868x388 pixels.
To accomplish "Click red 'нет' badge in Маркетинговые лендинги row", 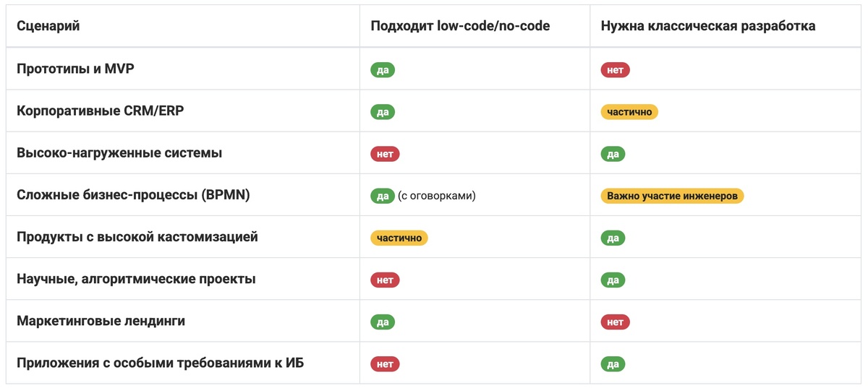I will click(x=615, y=322).
